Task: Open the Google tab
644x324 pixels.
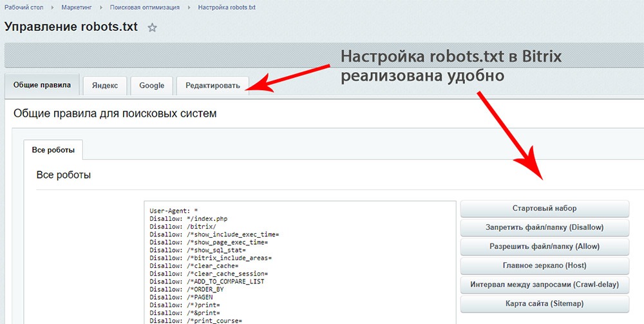Action: (151, 86)
